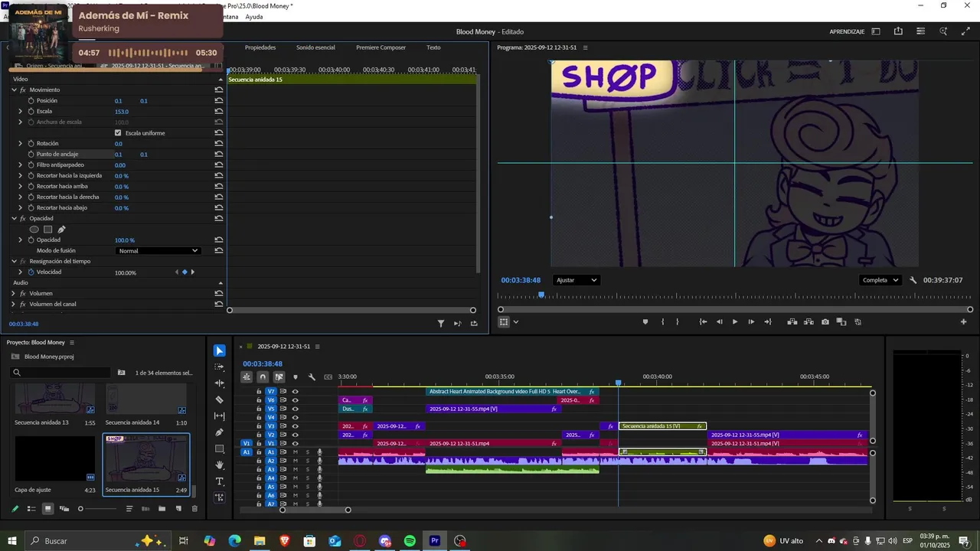This screenshot has width=980, height=551.
Task: Select the Rectangle tool
Action: pyautogui.click(x=220, y=448)
